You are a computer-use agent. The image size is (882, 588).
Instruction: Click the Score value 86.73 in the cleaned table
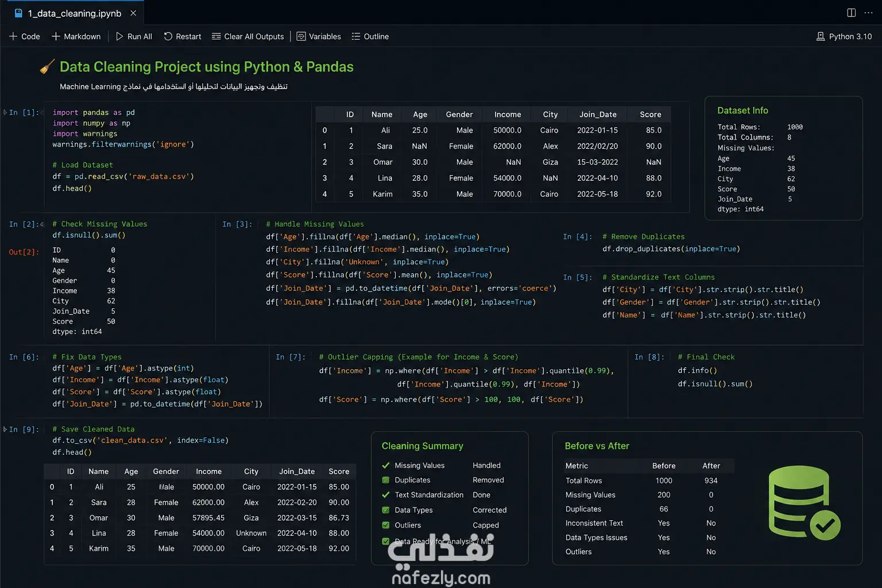(x=339, y=517)
